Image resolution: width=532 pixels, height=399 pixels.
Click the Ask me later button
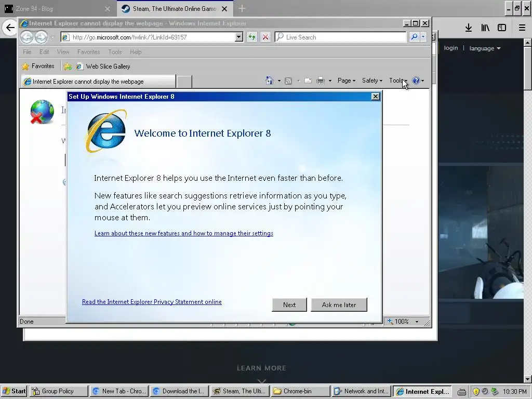pos(339,304)
